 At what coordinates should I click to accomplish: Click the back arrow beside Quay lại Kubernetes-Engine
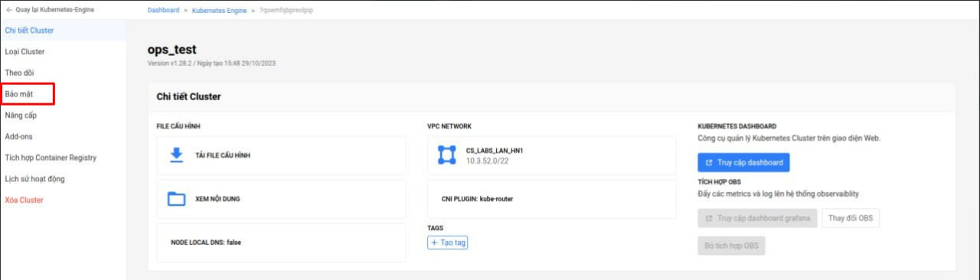click(9, 10)
